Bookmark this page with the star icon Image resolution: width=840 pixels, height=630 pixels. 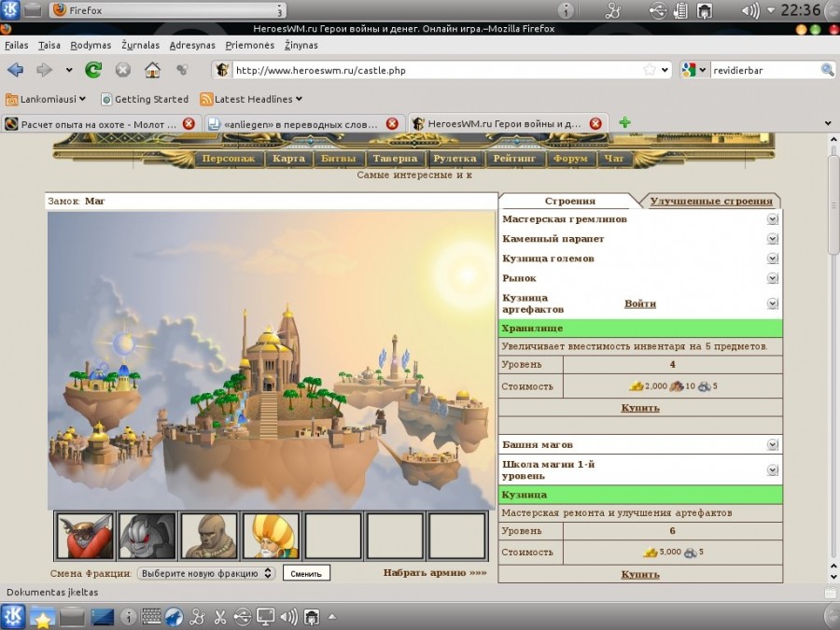[650, 70]
